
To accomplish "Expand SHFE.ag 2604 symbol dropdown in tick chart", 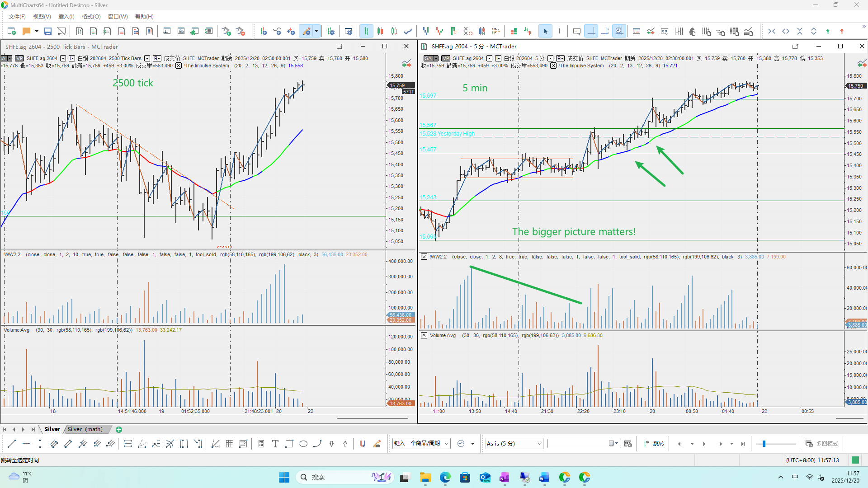I will (63, 58).
